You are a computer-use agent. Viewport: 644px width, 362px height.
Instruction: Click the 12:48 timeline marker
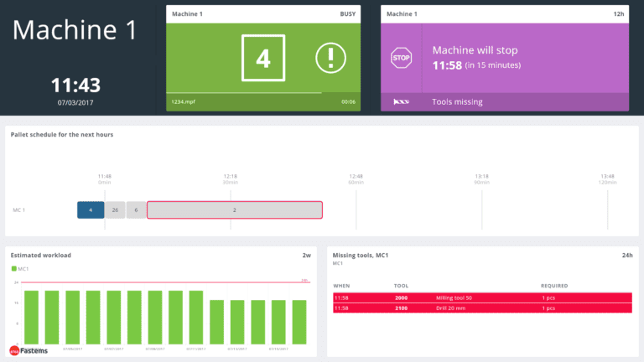coord(356,176)
